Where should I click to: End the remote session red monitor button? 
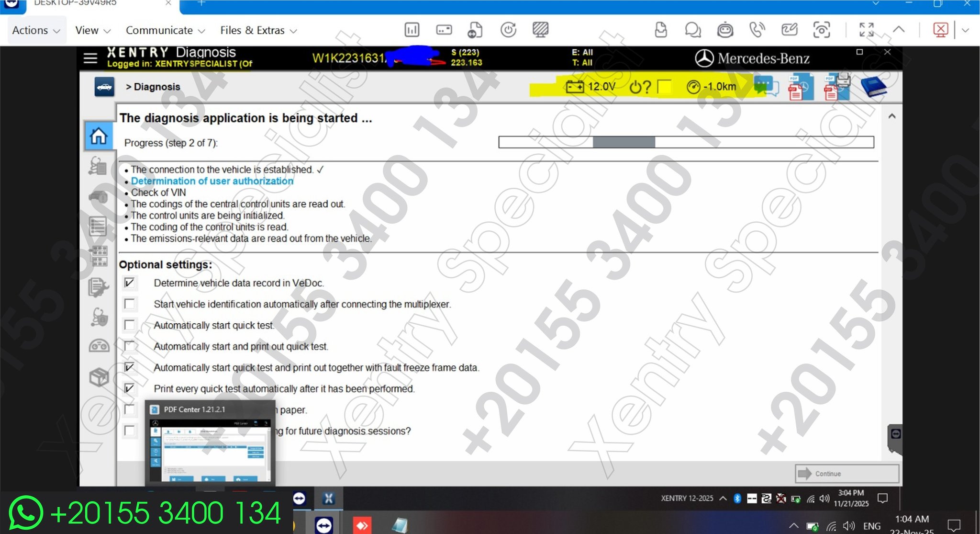pyautogui.click(x=940, y=30)
